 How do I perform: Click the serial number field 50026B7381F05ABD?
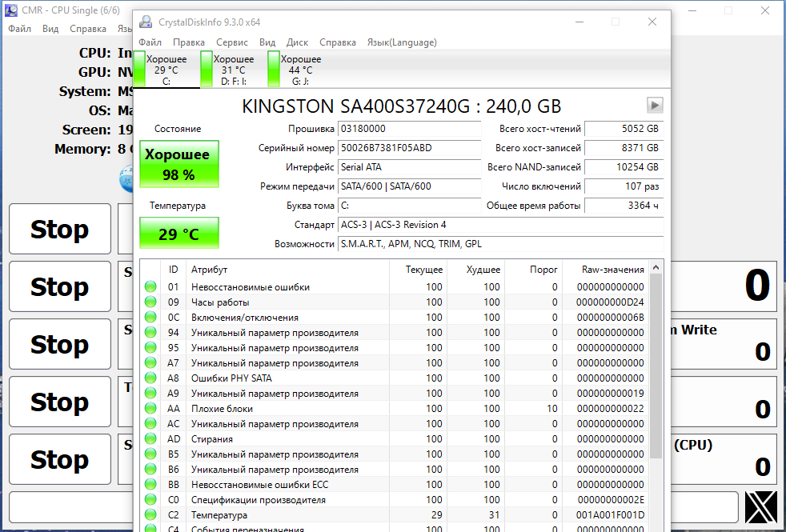(409, 148)
